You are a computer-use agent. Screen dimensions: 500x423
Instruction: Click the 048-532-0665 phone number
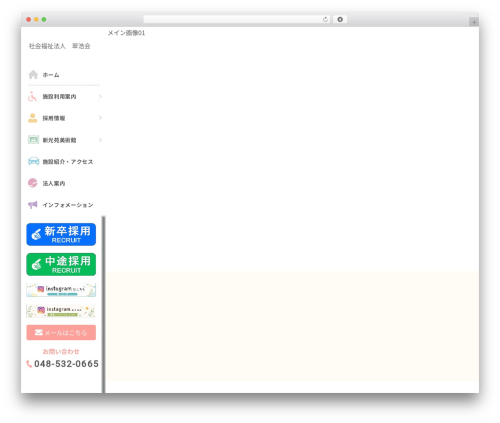pos(66,364)
